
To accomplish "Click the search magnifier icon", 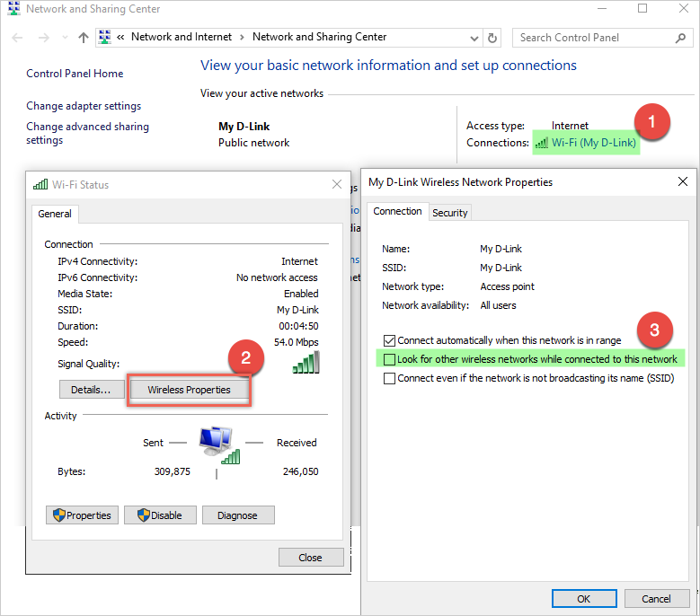I will pos(680,38).
